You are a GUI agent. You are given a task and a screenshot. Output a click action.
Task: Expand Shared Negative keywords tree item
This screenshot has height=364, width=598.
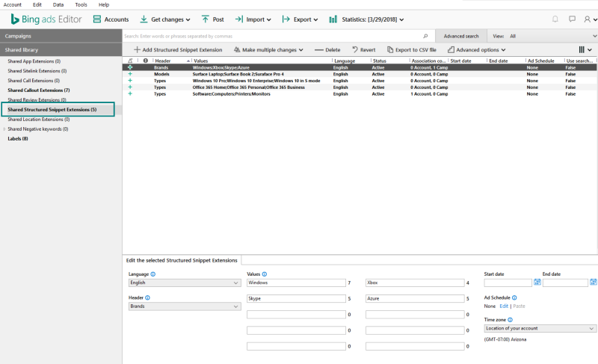pyautogui.click(x=4, y=129)
